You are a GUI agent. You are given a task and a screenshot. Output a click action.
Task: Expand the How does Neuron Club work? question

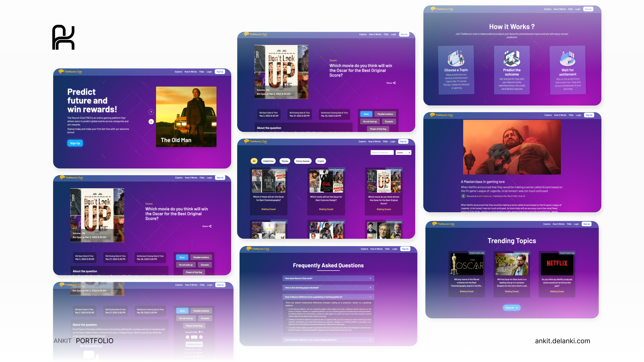(x=328, y=278)
